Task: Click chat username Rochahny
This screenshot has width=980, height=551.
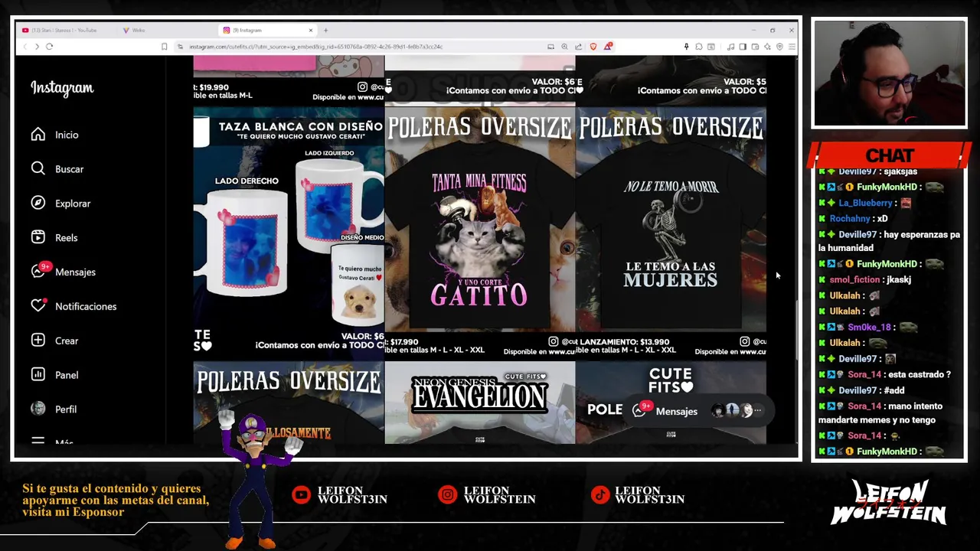Action: click(x=850, y=219)
